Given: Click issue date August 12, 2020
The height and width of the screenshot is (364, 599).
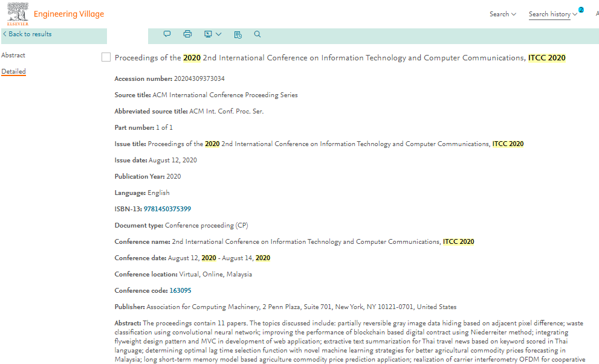Looking at the screenshot, I should pos(173,160).
